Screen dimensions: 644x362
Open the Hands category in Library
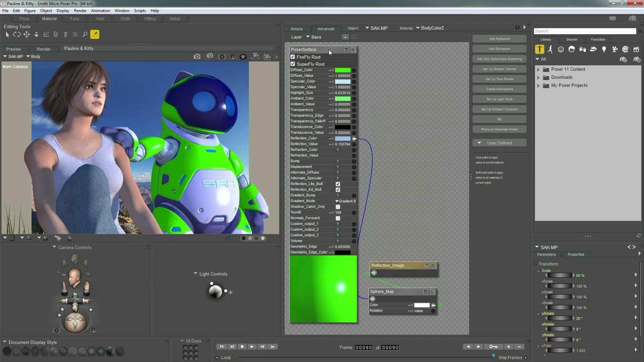(583, 49)
